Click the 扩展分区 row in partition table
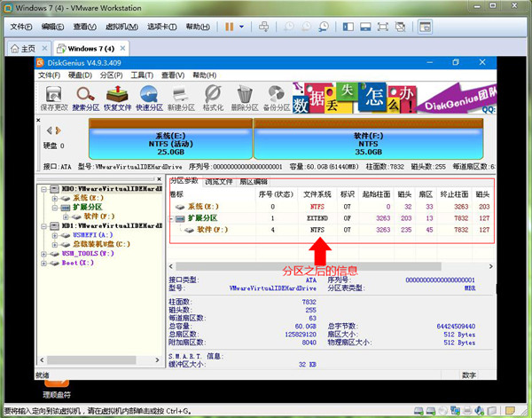Viewport: 532px width, 418px height. point(331,218)
